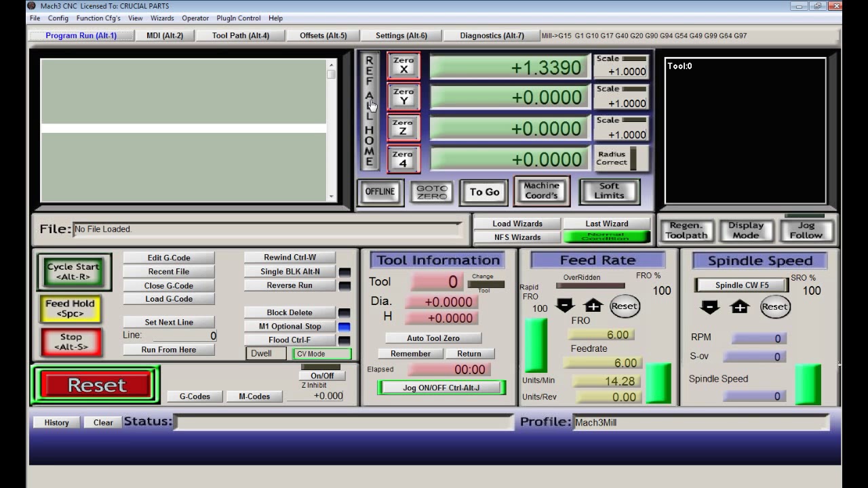
Task: Open the File menu
Action: (35, 18)
